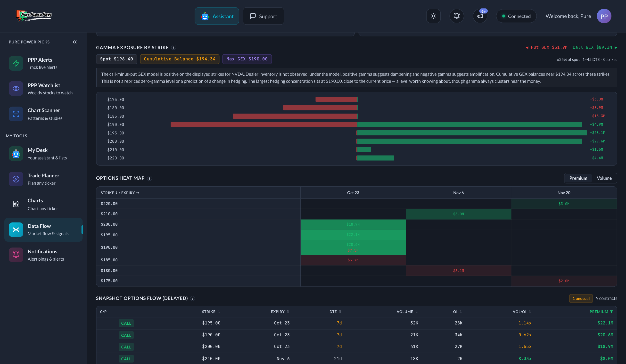Show info for Gamma Exposure by Strike
The height and width of the screenshot is (364, 626).
click(174, 47)
